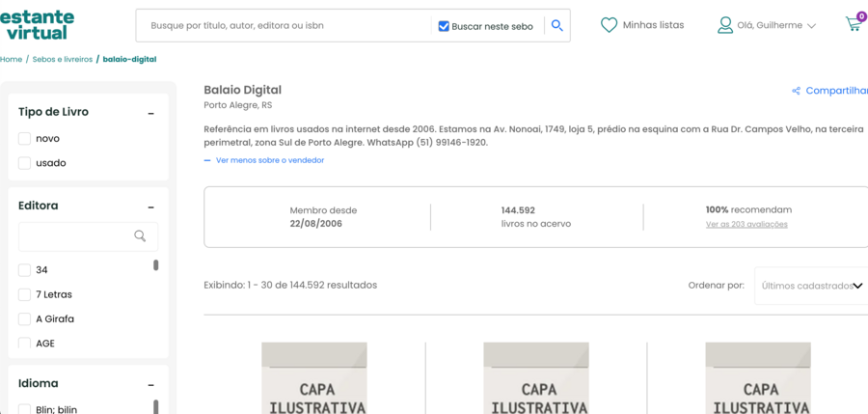This screenshot has height=414, width=868.
Task: Uncheck Buscar neste sebo checkbox
Action: 444,26
